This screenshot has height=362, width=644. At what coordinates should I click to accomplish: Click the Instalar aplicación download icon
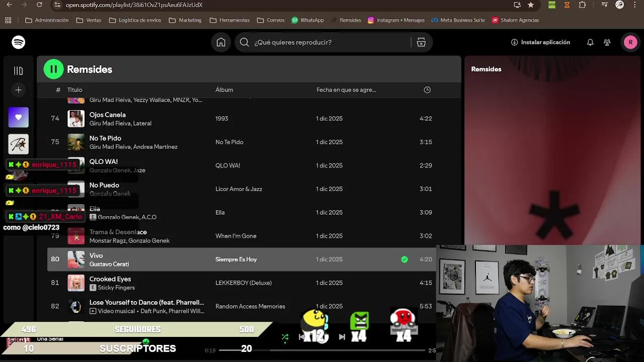coord(514,42)
